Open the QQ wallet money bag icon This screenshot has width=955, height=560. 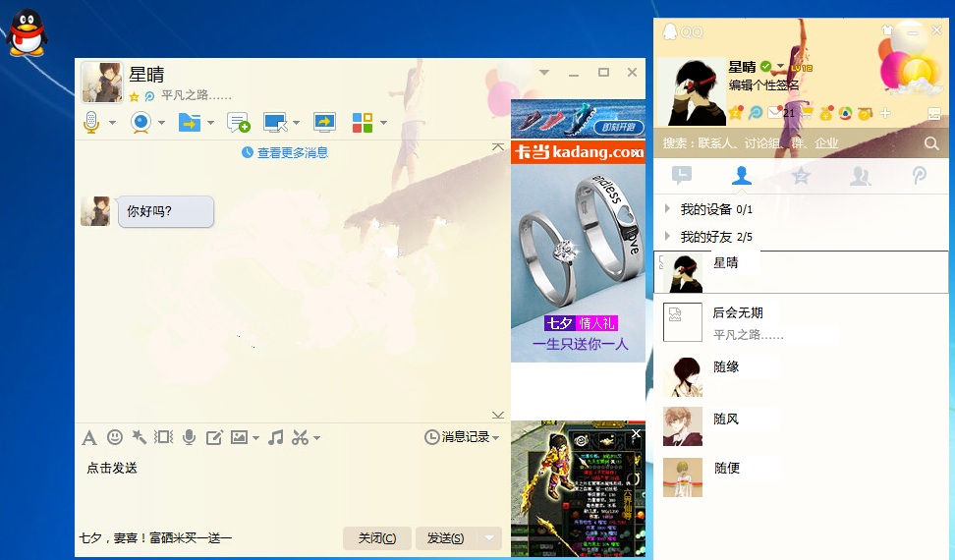point(826,113)
